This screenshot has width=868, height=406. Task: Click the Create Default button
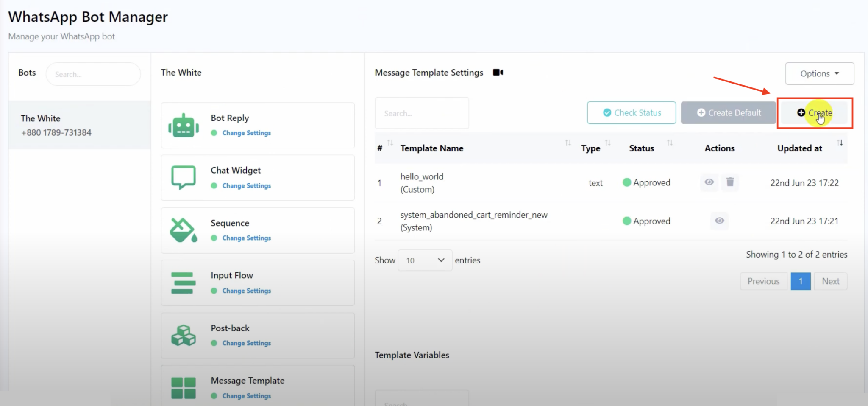click(x=729, y=113)
